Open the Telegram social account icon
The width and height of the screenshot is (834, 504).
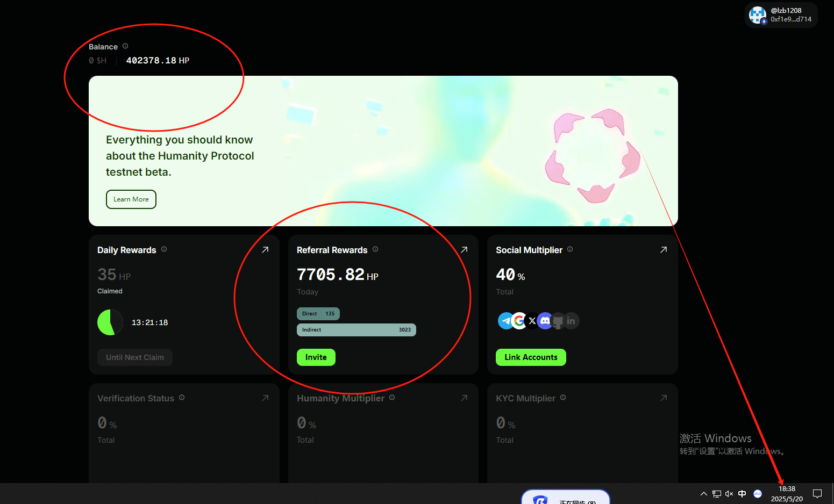pos(506,321)
